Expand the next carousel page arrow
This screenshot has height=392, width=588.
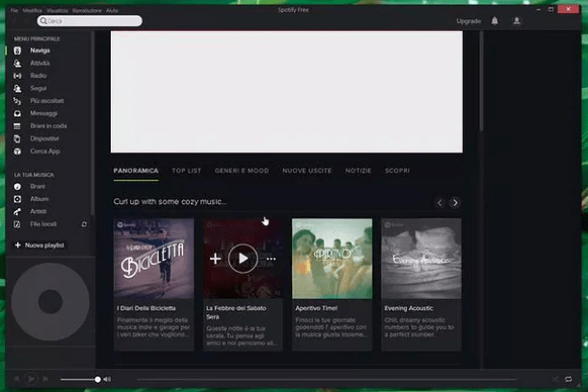(454, 202)
